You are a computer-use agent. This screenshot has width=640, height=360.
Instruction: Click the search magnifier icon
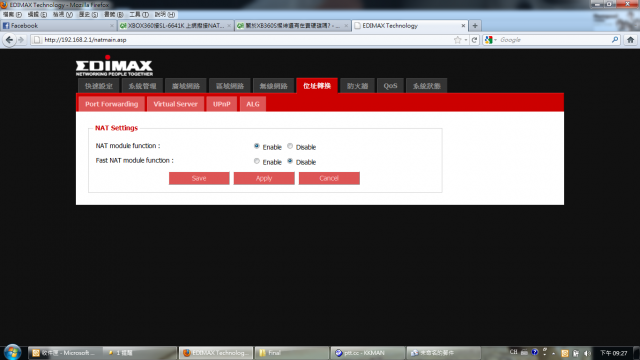pyautogui.click(x=615, y=40)
